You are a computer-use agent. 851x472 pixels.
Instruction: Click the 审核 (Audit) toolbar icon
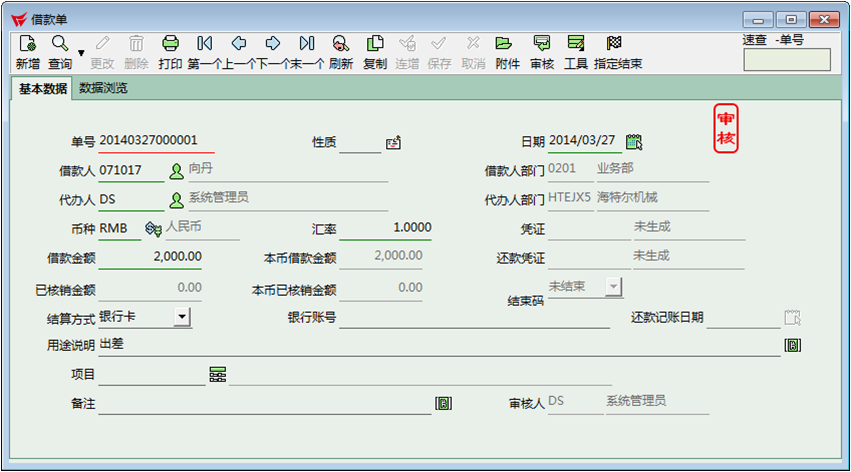click(x=541, y=44)
